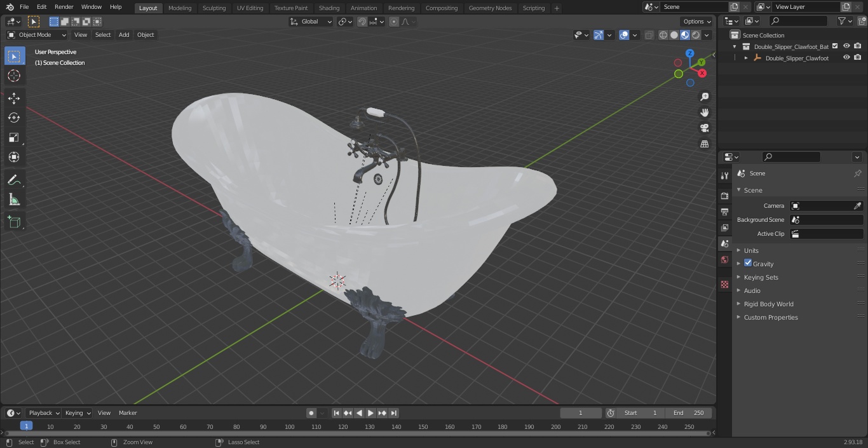Disable Double_Slipper_Clawfoot_Bat collection in renders
Viewport: 868px width, 448px height.
click(x=857, y=46)
